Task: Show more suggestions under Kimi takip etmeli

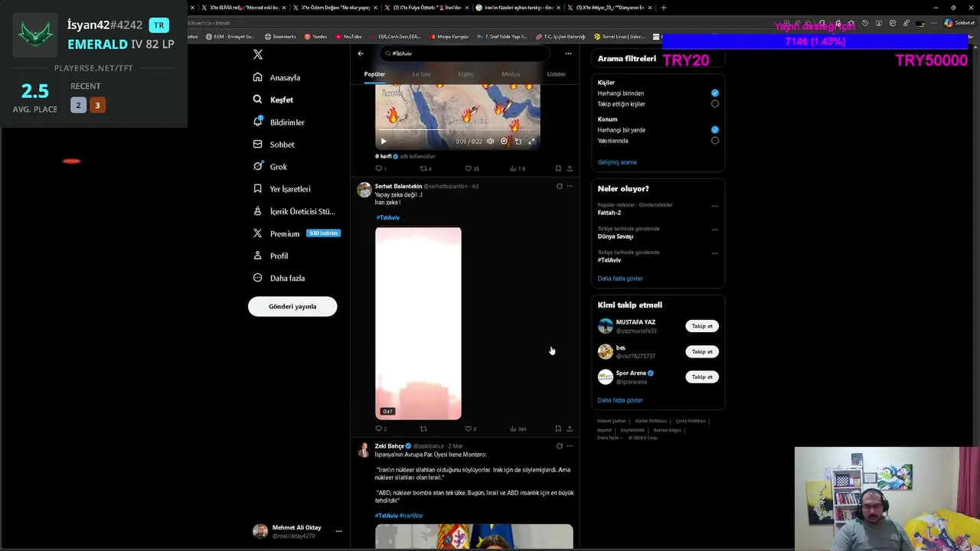Action: [620, 400]
